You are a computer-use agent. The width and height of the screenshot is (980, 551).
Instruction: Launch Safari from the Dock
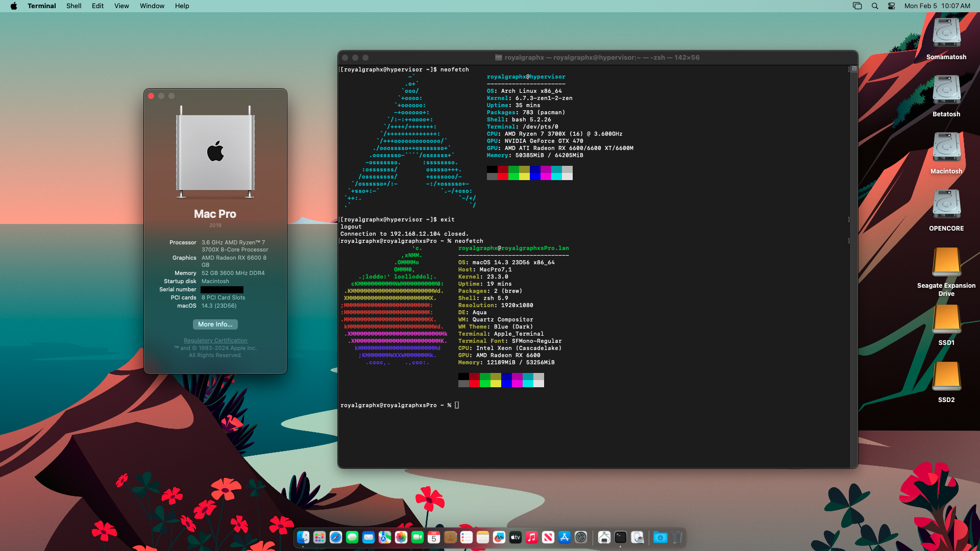click(336, 537)
